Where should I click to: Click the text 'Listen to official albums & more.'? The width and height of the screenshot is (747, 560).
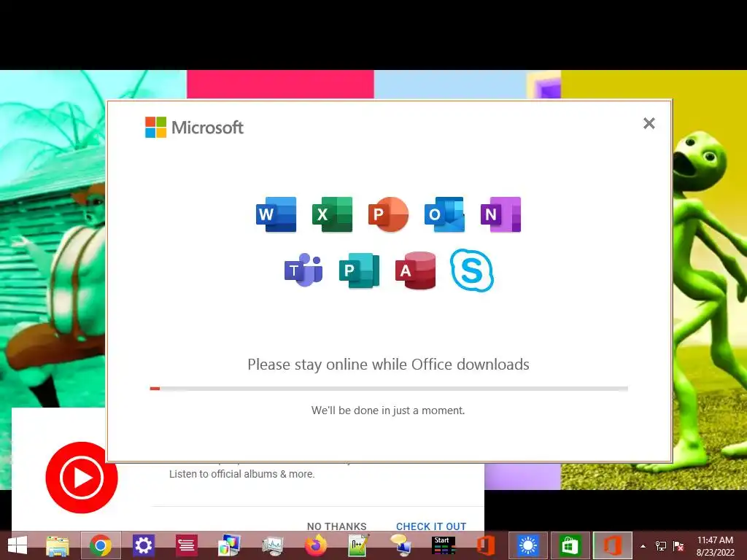(x=242, y=474)
